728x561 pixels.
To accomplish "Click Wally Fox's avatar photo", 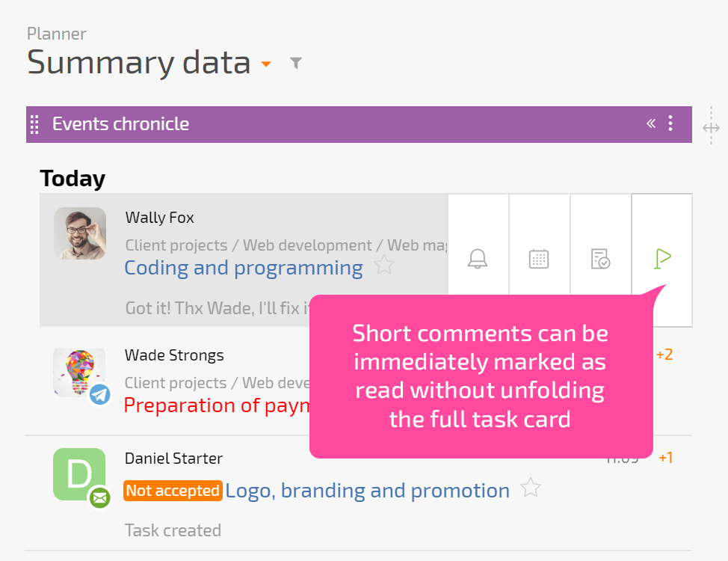I will coord(80,233).
